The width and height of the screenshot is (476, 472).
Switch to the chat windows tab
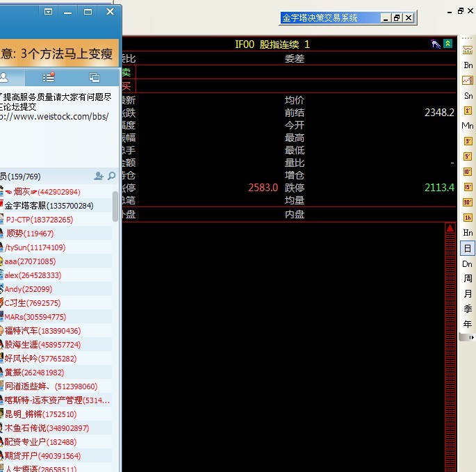tap(95, 77)
